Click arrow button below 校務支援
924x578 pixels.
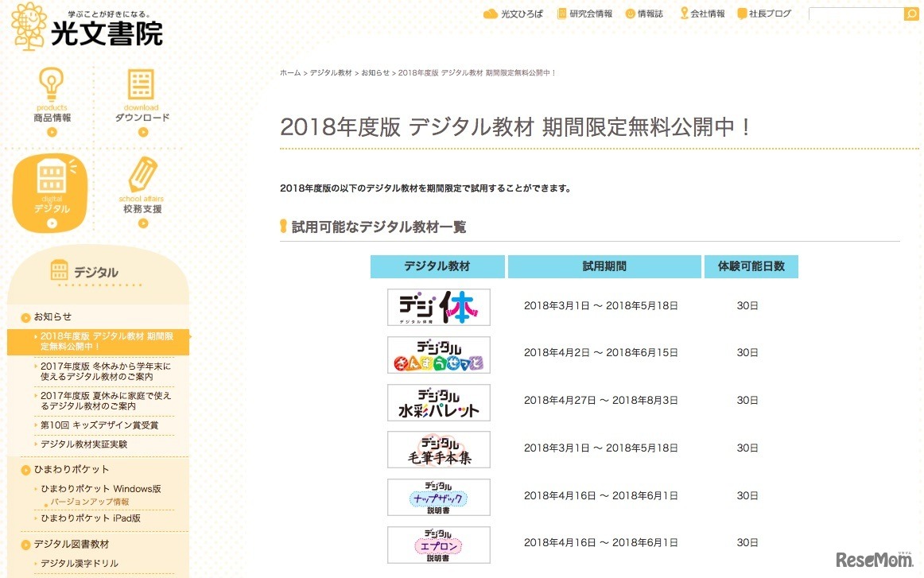click(142, 224)
